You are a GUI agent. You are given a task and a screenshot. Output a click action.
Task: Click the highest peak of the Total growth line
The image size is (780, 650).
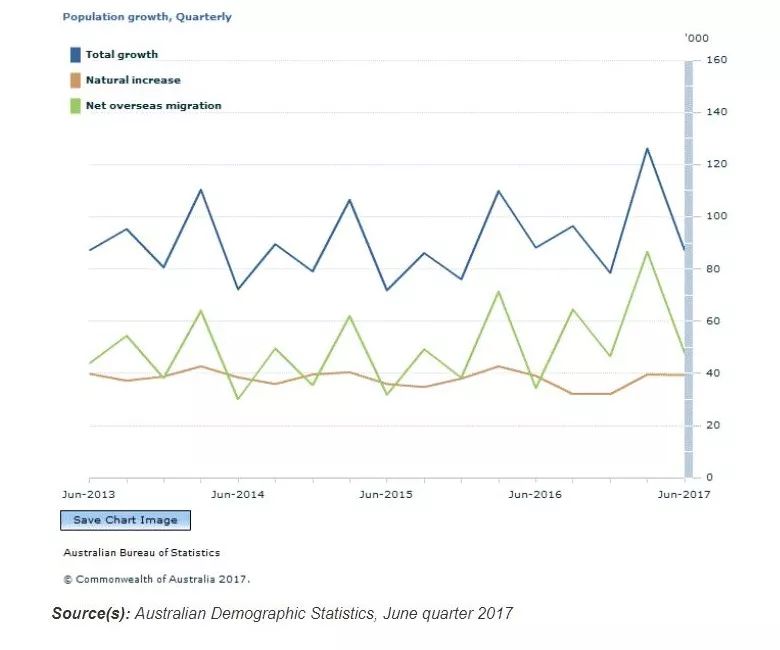tap(647, 148)
